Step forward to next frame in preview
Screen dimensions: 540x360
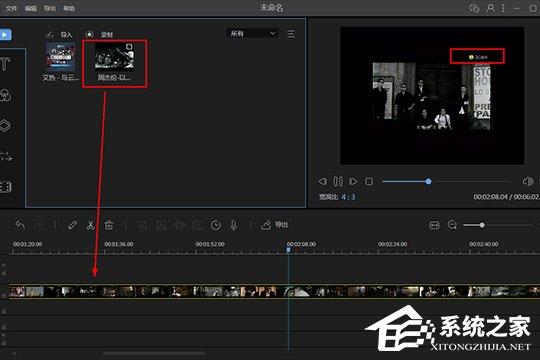(x=353, y=182)
